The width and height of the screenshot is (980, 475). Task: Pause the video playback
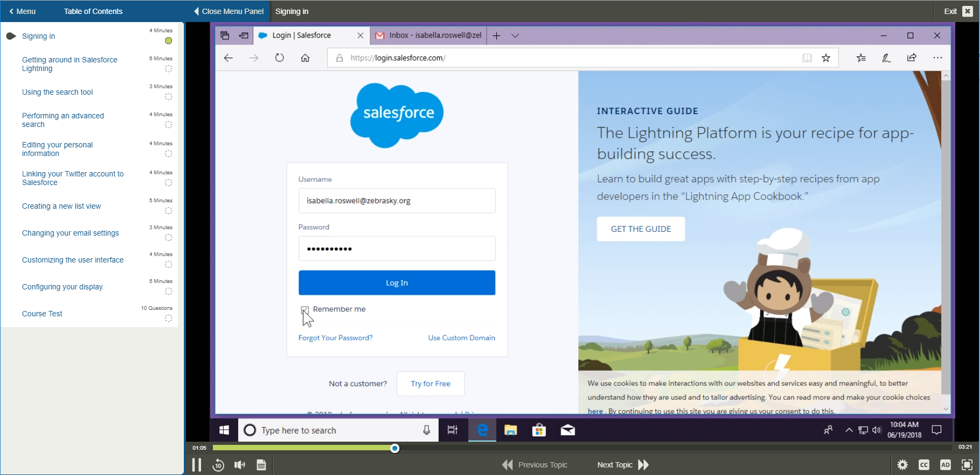coord(197,465)
